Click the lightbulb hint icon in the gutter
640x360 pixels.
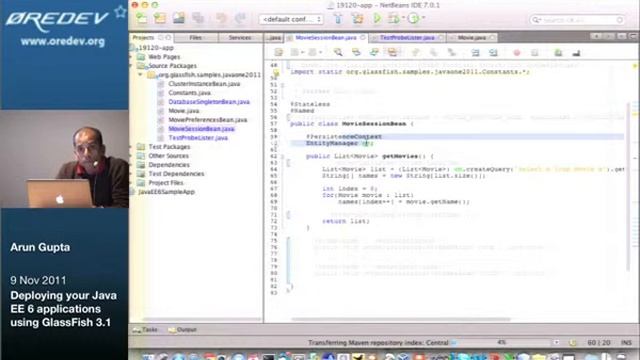point(276,73)
